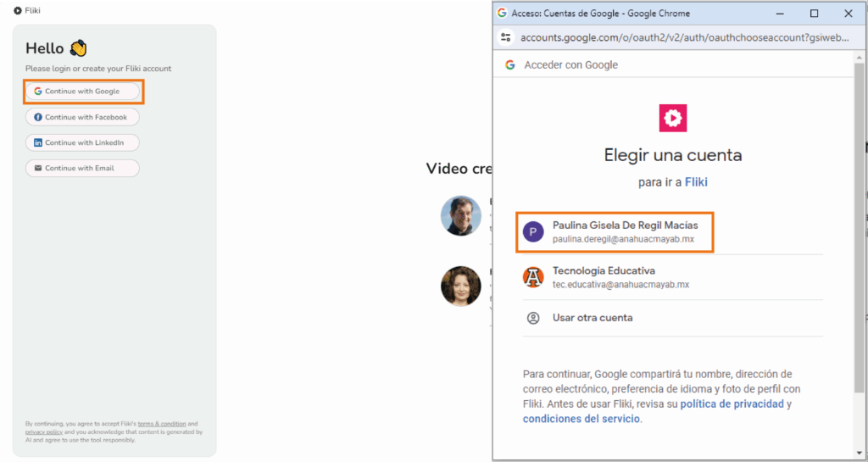The image size is (868, 462).
Task: Click the Fliki logo icon at top-left
Action: click(18, 11)
